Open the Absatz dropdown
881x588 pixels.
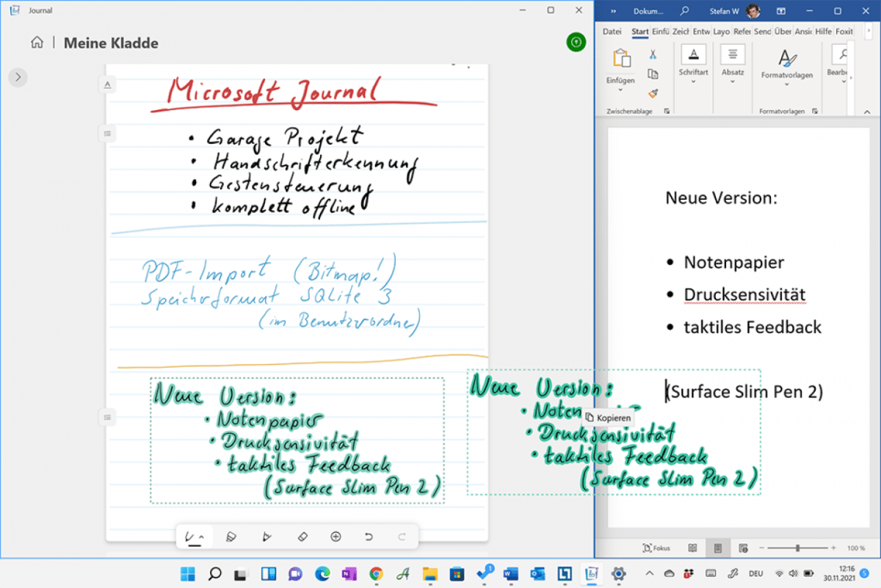(x=733, y=73)
